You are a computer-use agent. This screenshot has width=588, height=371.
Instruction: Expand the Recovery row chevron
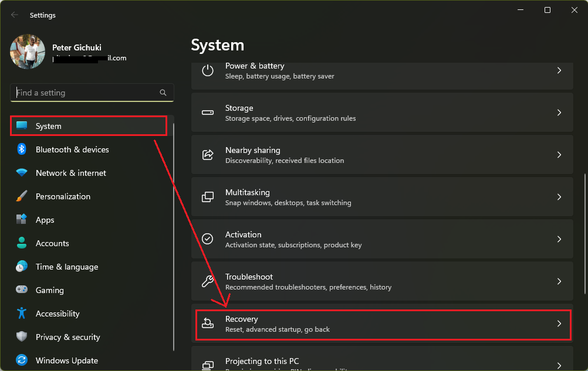pos(559,324)
